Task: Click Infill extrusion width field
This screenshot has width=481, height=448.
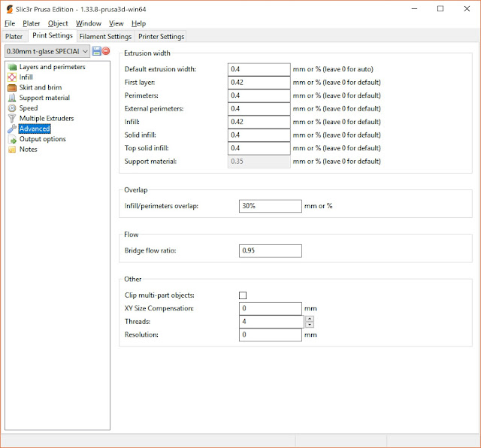Action: point(259,122)
